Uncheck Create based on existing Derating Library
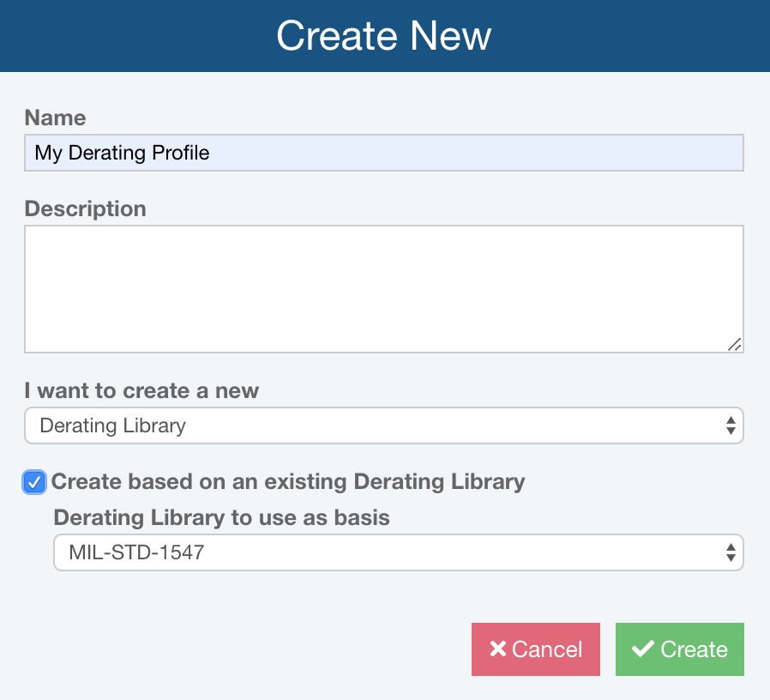This screenshot has width=770, height=700. tap(34, 482)
